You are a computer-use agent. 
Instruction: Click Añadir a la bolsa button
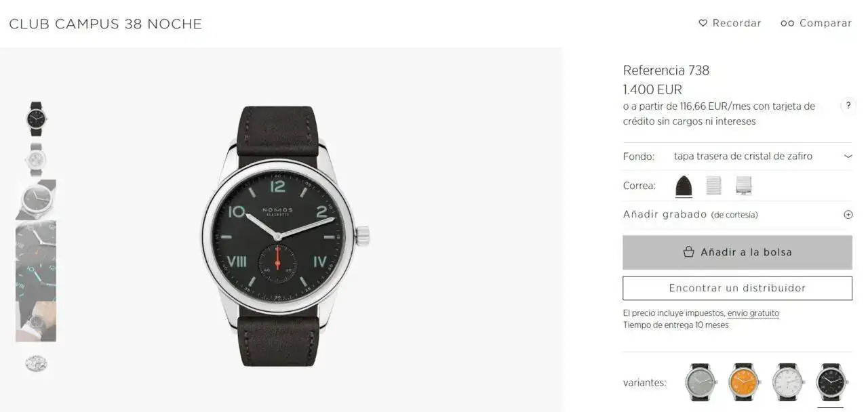click(737, 252)
